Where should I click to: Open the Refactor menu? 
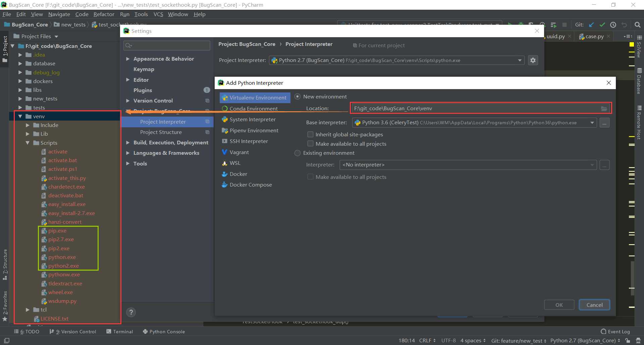[104, 14]
